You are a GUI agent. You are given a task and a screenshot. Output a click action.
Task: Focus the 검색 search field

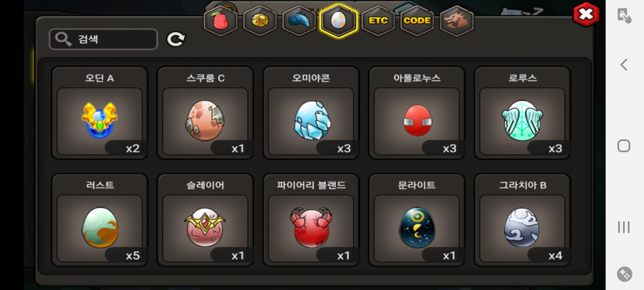point(103,39)
